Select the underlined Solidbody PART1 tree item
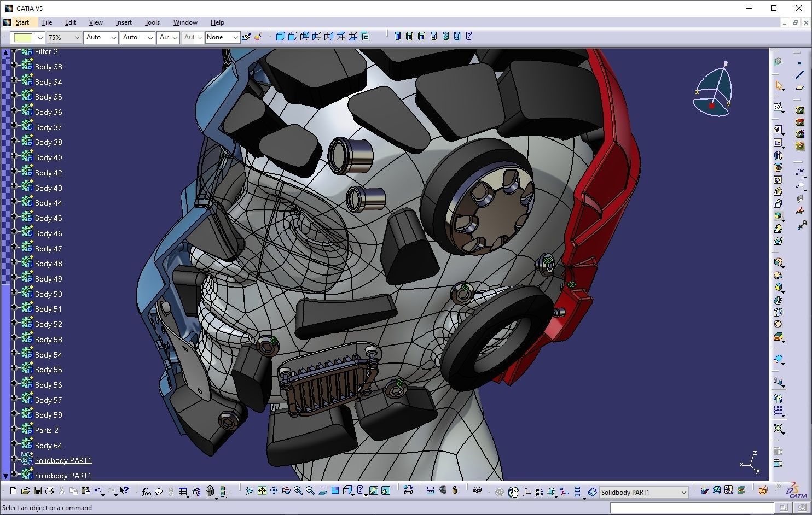Viewport: 812px width, 515px height. 63,460
